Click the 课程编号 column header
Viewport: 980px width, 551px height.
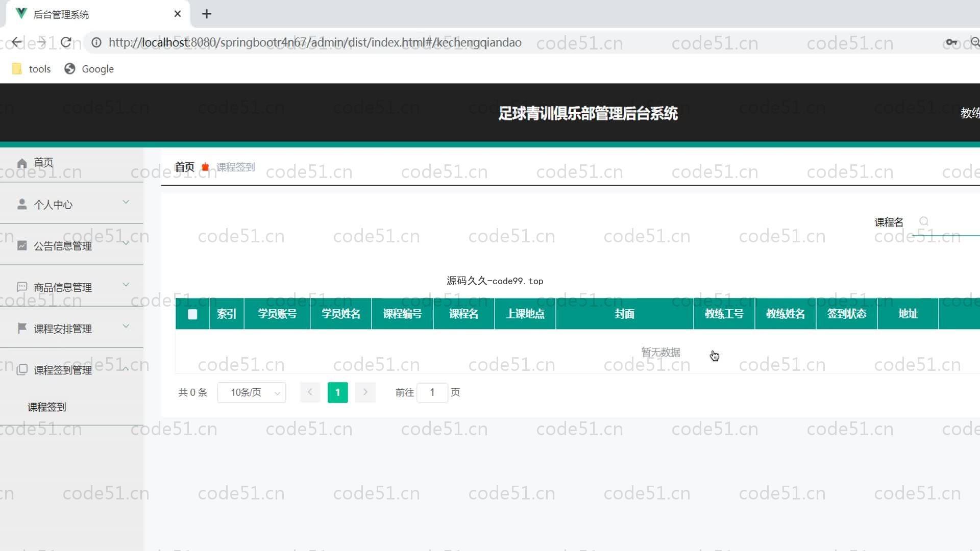[x=403, y=314]
